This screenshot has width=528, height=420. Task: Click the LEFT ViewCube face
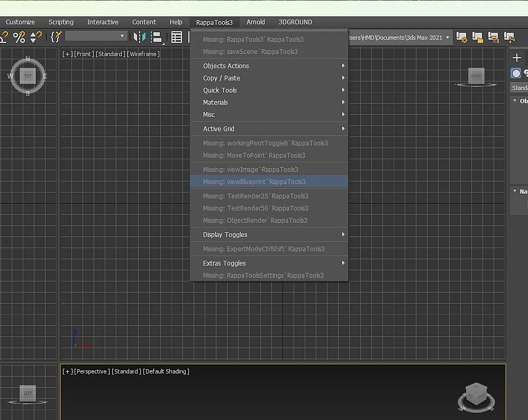(x=28, y=393)
